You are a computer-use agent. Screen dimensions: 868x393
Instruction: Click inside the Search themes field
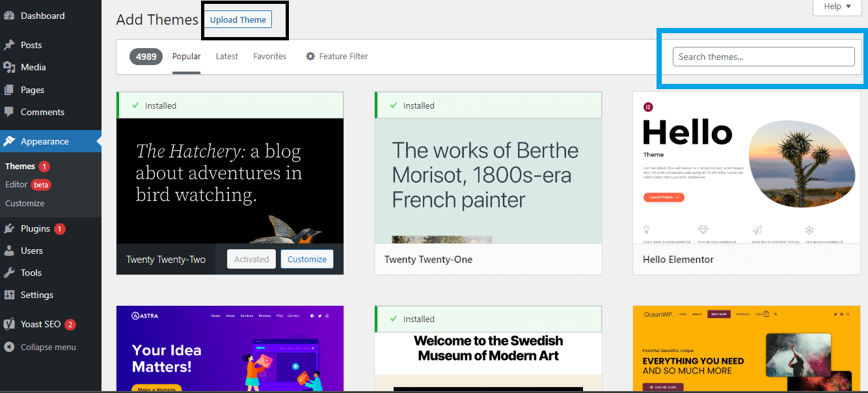coord(763,57)
